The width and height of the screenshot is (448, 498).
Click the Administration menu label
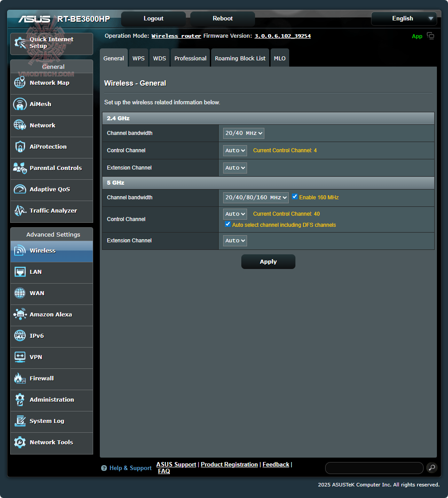[x=52, y=399]
